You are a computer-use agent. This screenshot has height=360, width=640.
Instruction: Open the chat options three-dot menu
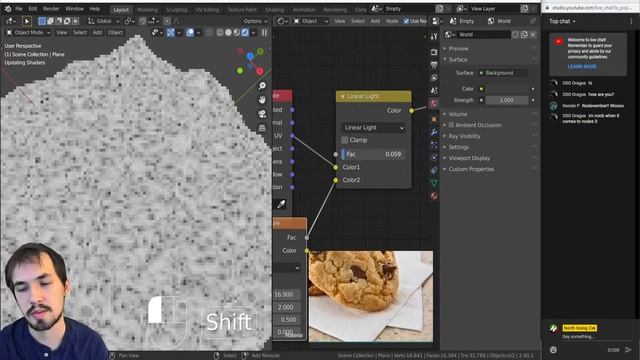pos(631,21)
